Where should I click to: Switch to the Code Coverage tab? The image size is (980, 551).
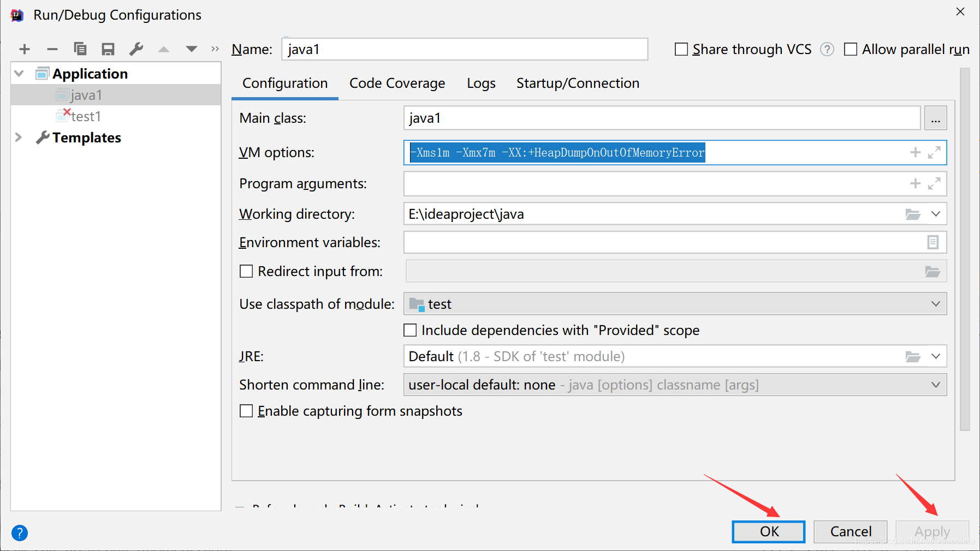397,83
